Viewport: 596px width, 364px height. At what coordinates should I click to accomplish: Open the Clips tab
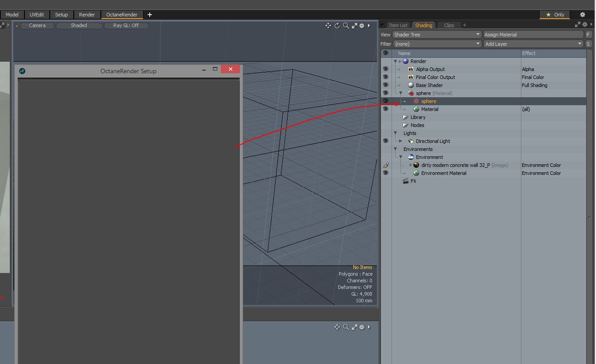point(449,25)
